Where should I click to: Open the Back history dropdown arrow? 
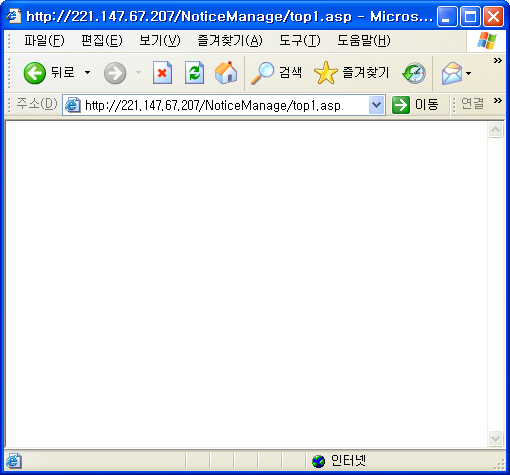click(x=87, y=72)
